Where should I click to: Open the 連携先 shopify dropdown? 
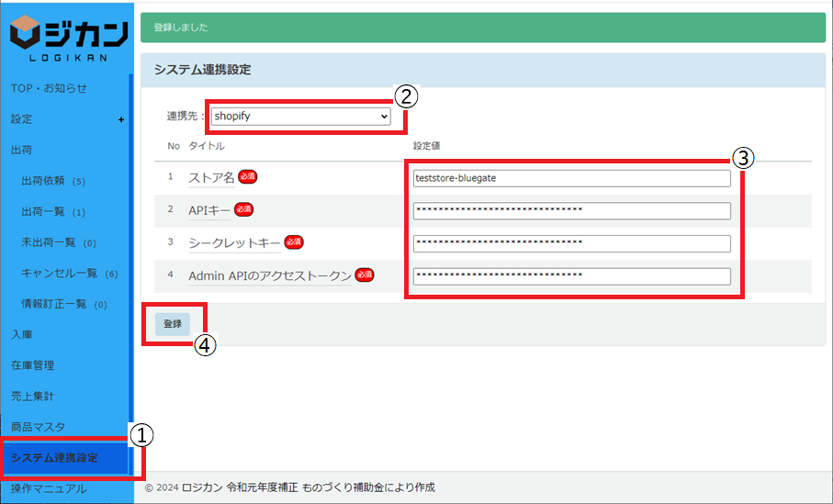coord(300,117)
